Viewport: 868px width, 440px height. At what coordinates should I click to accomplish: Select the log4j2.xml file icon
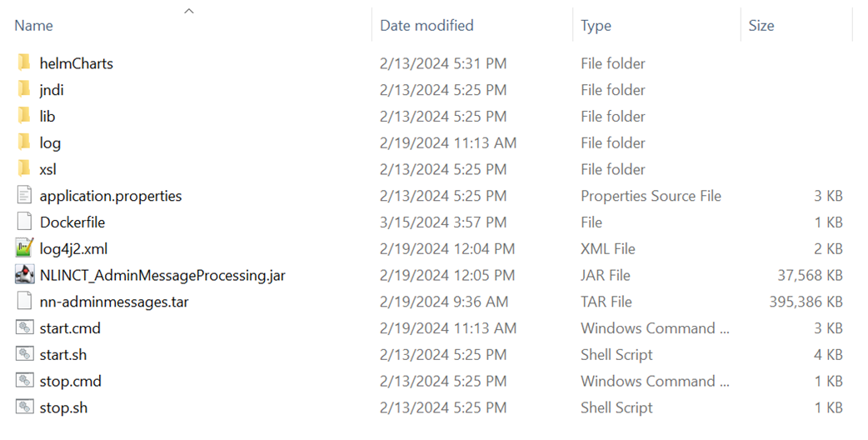[x=24, y=248]
